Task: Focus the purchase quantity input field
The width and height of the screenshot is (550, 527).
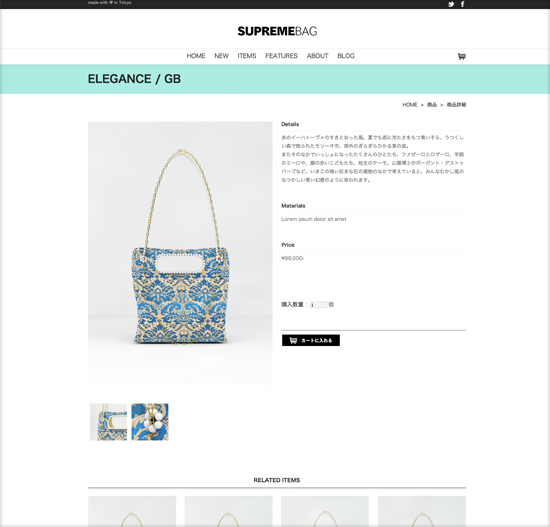Action: tap(318, 305)
